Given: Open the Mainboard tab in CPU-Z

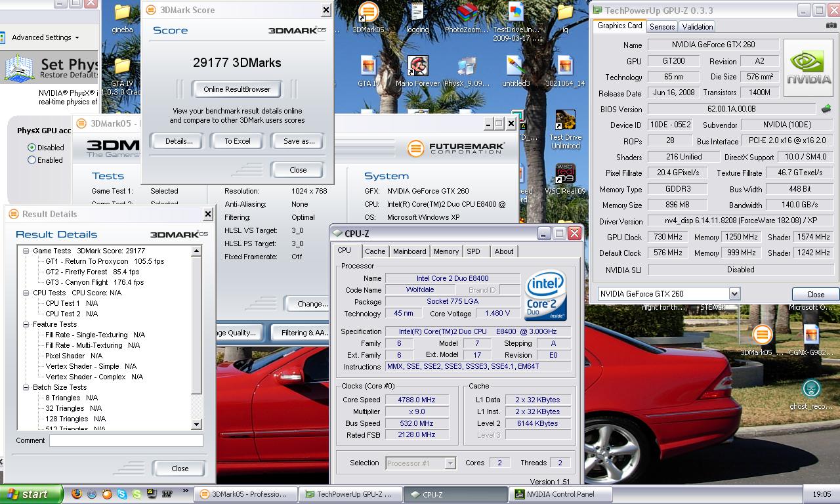Looking at the screenshot, I should (409, 251).
